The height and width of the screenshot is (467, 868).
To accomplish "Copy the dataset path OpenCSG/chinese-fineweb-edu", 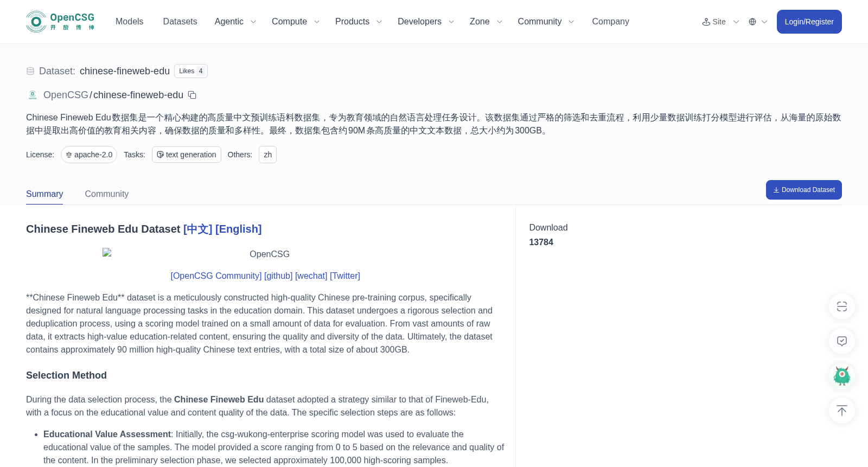I will coord(192,95).
